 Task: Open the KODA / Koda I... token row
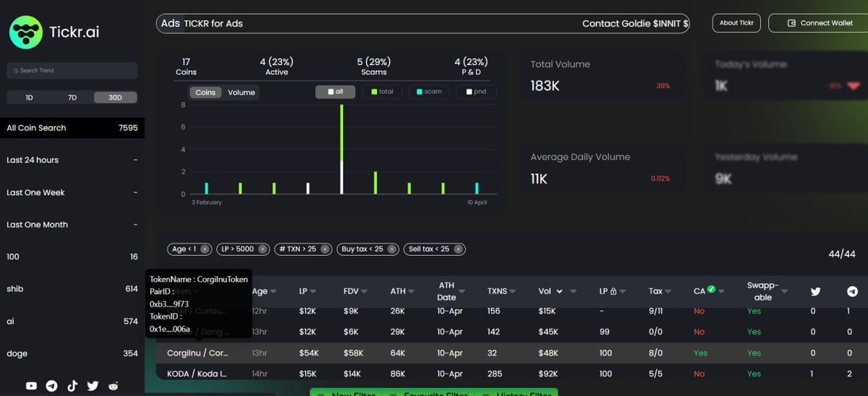(x=512, y=374)
